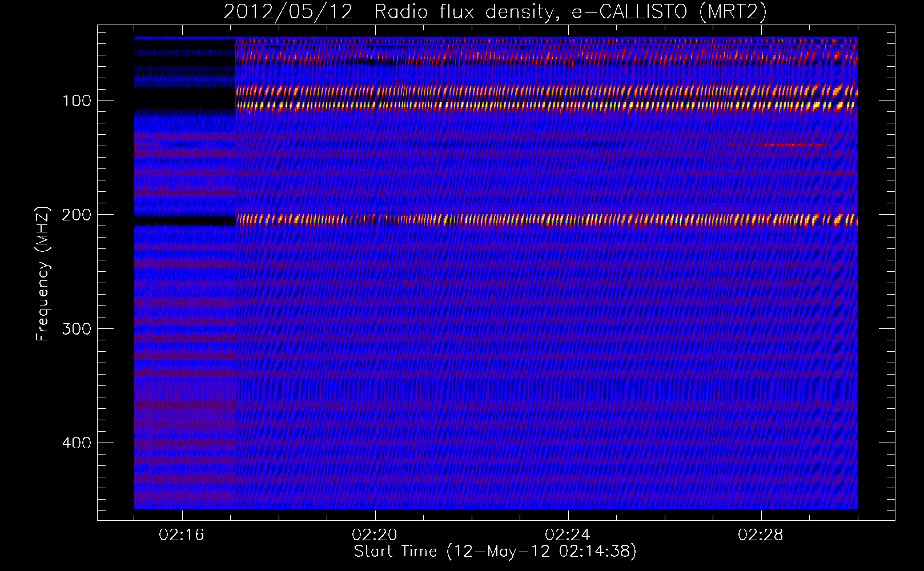This screenshot has width=924, height=571.
Task: Click the "300" frequency tick label
Action: click(77, 329)
